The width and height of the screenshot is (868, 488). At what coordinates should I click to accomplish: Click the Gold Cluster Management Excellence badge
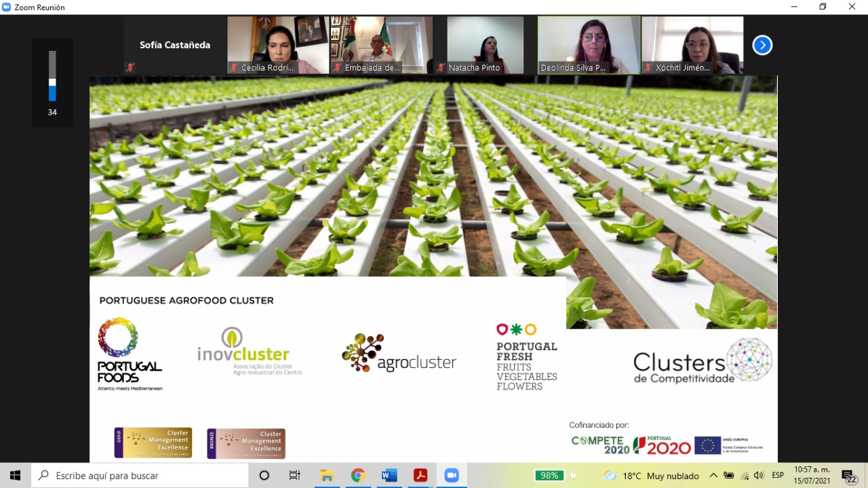coord(153,443)
